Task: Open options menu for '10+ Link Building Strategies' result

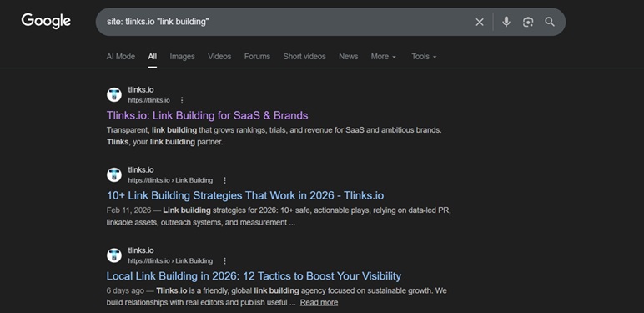Action: pyautogui.click(x=224, y=181)
